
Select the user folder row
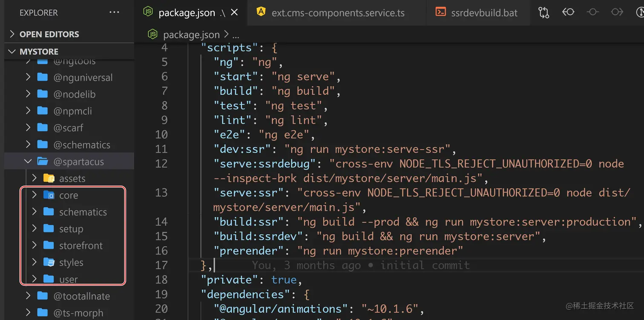tap(69, 279)
